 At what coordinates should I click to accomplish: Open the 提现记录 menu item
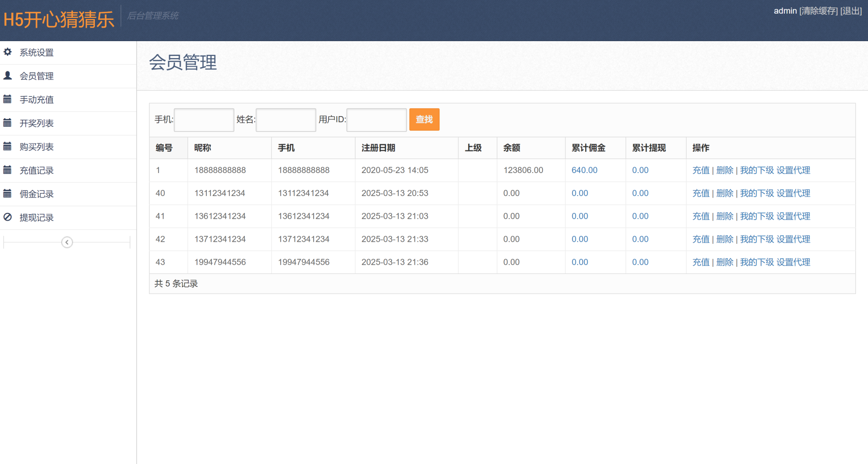tap(36, 218)
